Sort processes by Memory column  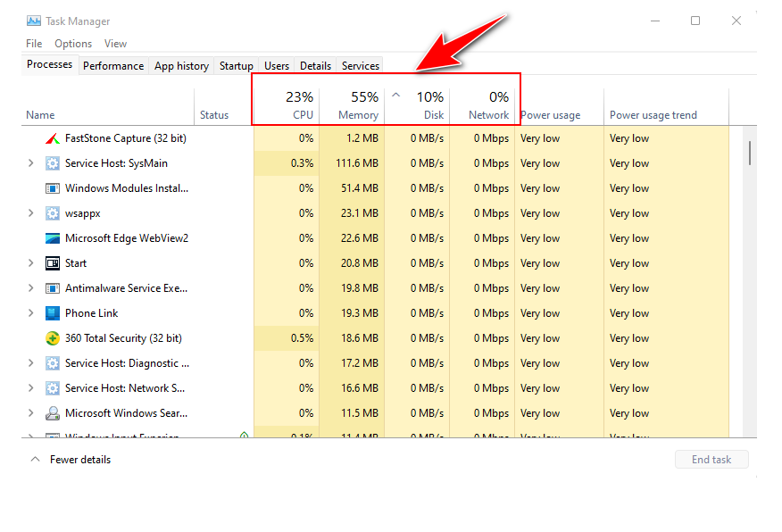pyautogui.click(x=352, y=107)
